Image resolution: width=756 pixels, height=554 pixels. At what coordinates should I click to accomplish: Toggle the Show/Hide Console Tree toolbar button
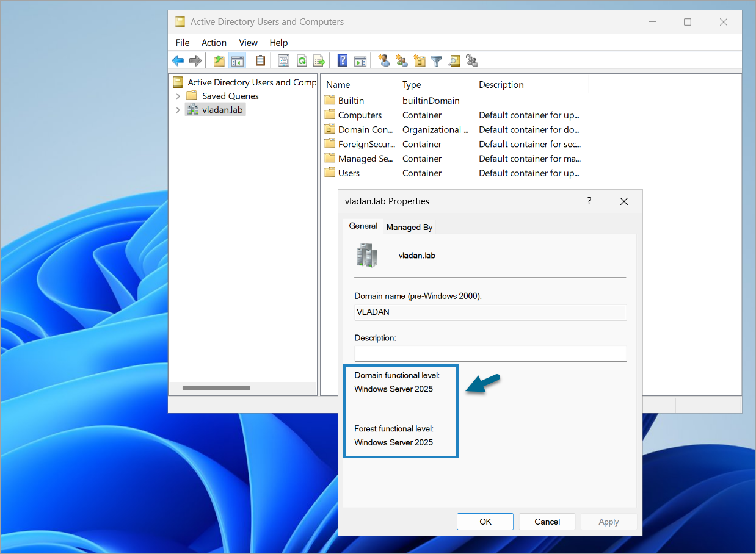(238, 60)
